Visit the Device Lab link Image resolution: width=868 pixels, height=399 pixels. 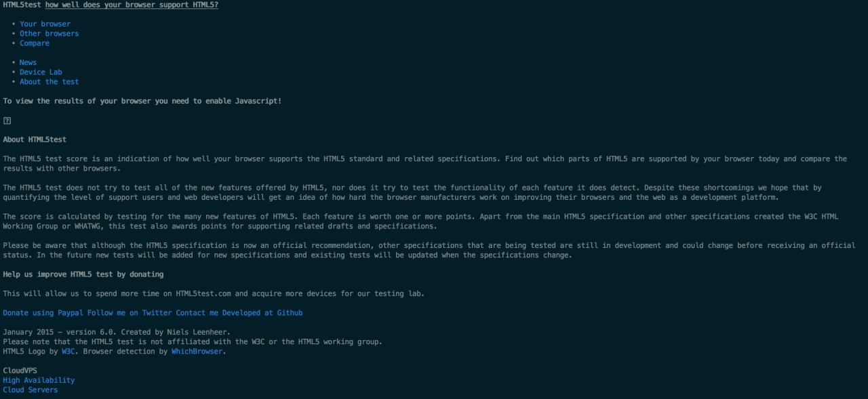[x=41, y=72]
